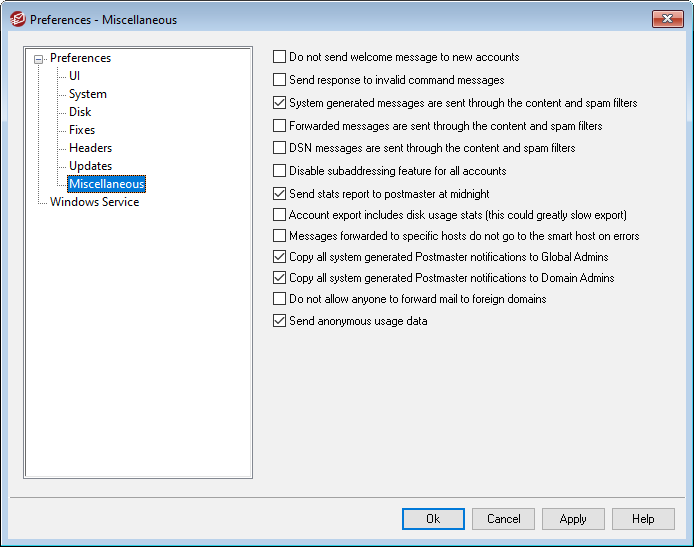Enable 'Do not allow anyone to forward mail'
Viewport: 694px width, 547px height.
click(x=280, y=299)
